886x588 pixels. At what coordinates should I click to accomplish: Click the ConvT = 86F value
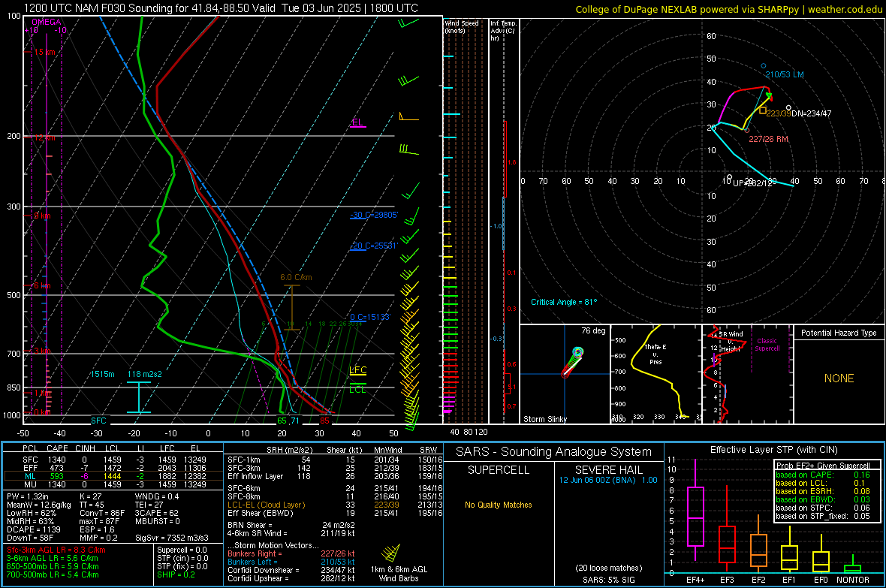(x=102, y=513)
